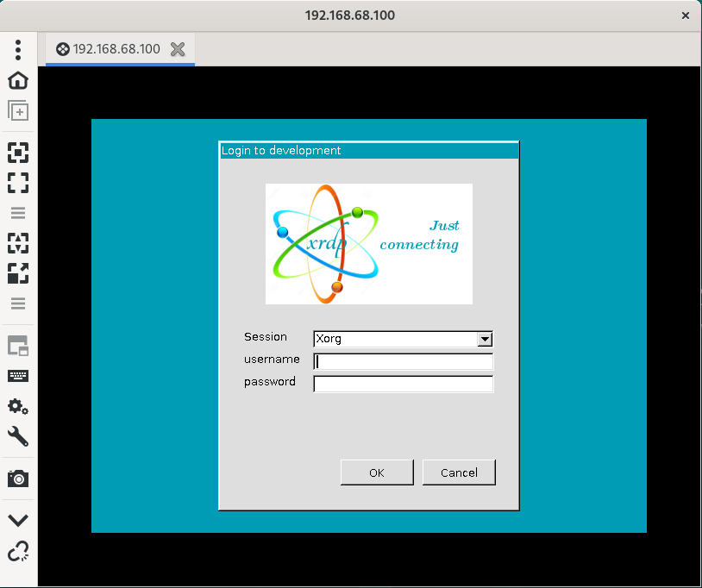Disconnect session using broken link icon
Image resolution: width=702 pixels, height=588 pixels.
pos(18,551)
